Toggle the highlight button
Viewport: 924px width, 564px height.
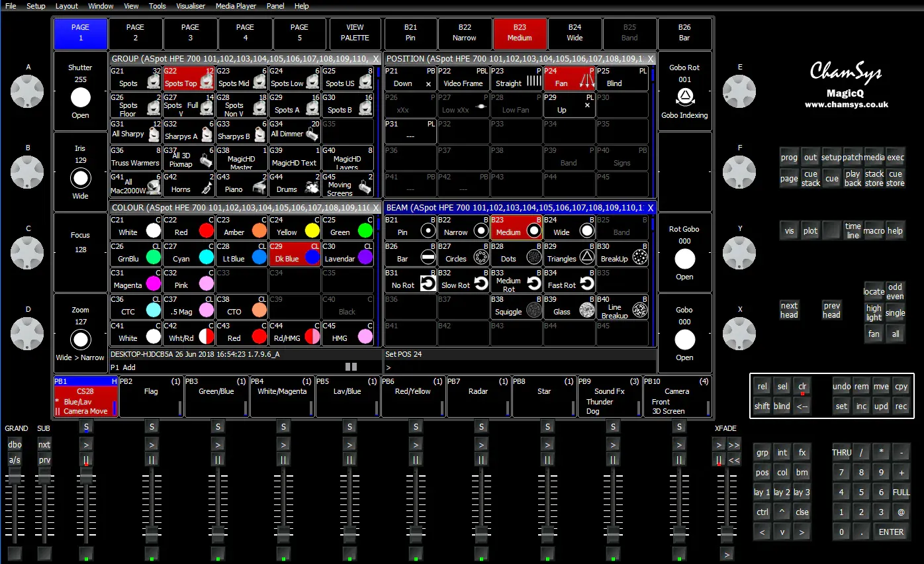tap(874, 312)
